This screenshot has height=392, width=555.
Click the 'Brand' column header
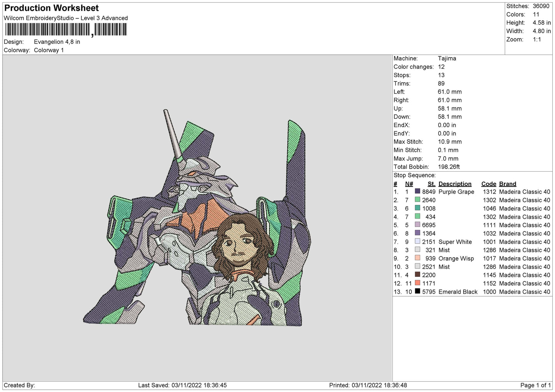tap(508, 184)
